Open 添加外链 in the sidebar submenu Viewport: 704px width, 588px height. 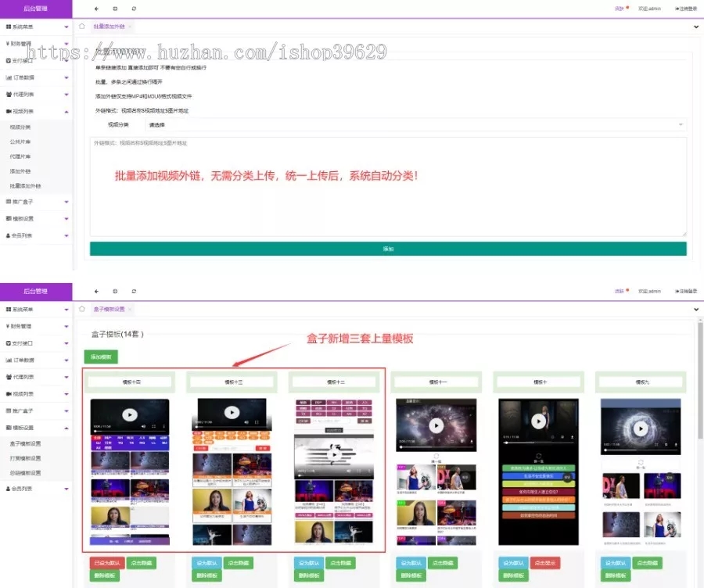(20, 171)
